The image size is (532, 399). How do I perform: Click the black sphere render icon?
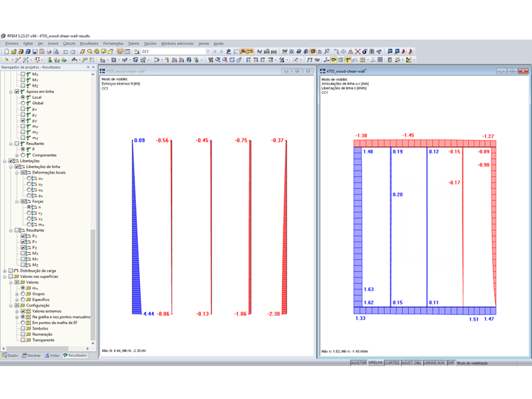coord(365,51)
